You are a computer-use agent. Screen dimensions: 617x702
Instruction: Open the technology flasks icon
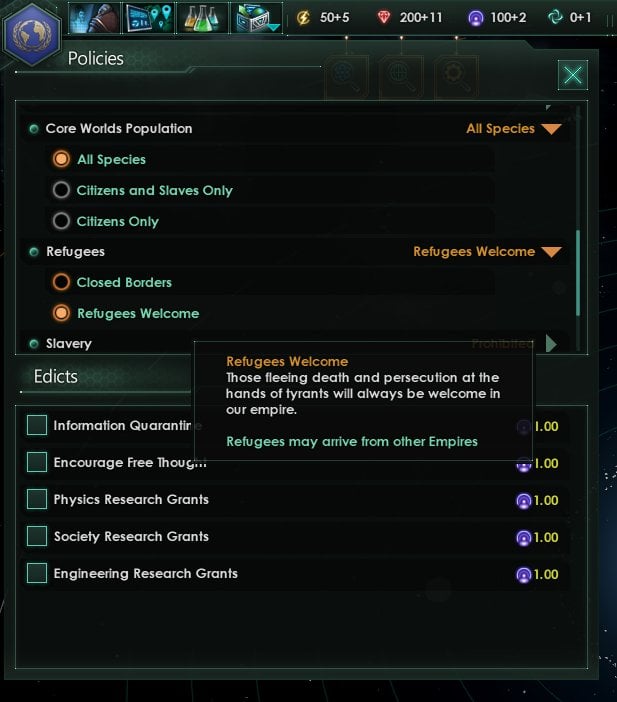(202, 17)
